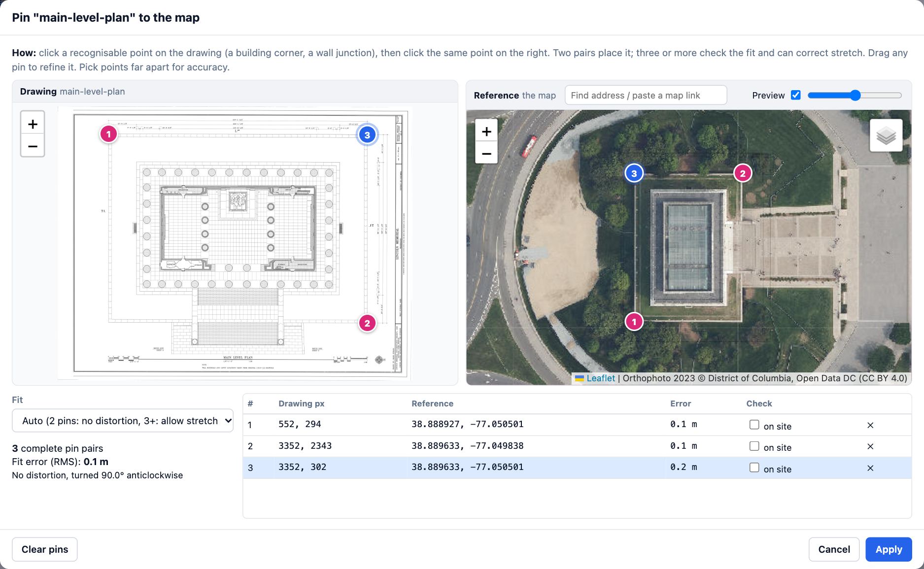Screen dimensions: 924x569
Task: Zoom out on the reference map
Action: 486,153
